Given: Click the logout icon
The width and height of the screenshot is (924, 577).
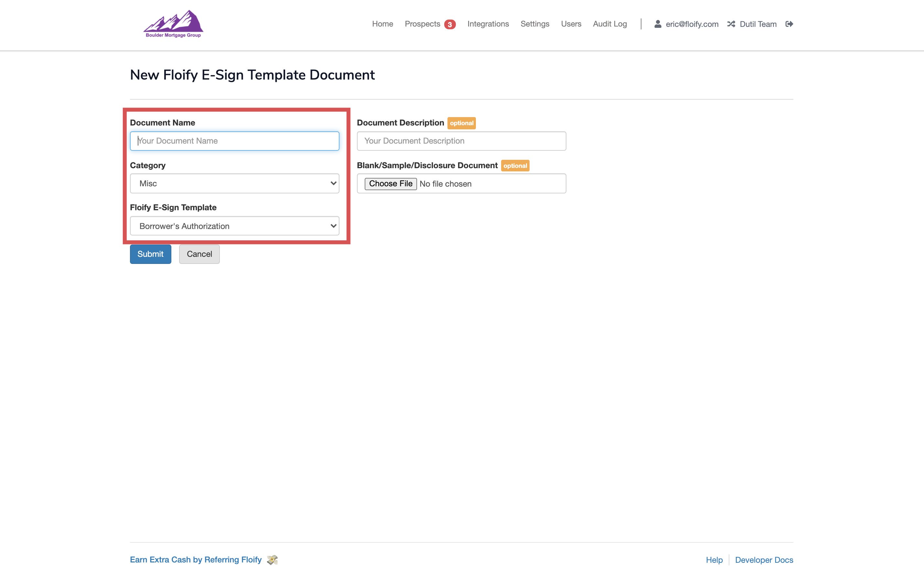Looking at the screenshot, I should [790, 24].
